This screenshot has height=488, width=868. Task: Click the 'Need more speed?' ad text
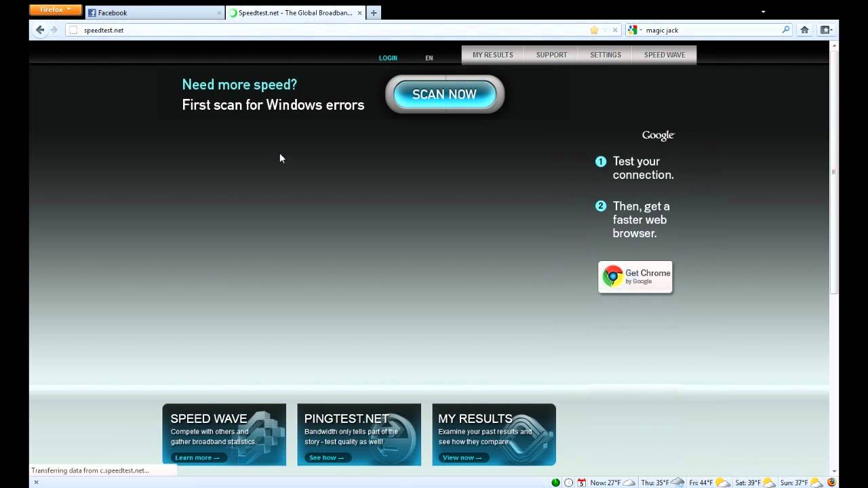239,85
